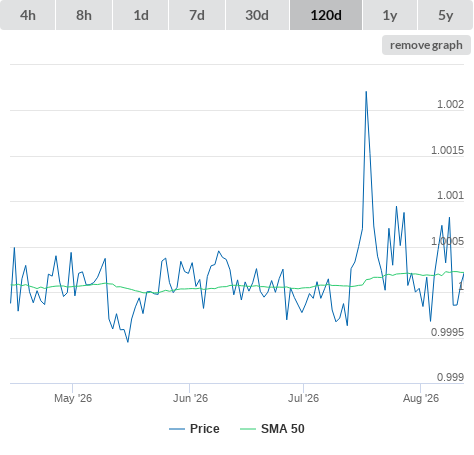Click the May '26 axis tick label
This screenshot has width=474, height=455.
coord(73,398)
